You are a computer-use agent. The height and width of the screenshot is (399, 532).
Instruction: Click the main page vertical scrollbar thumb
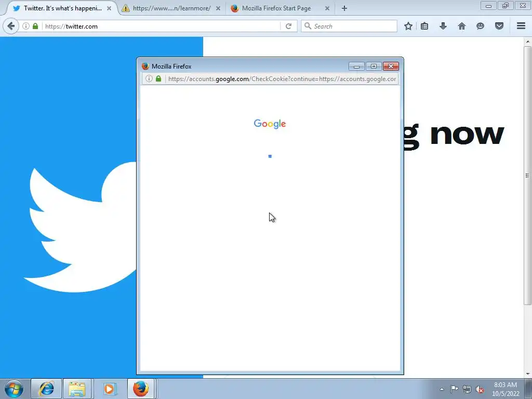527,176
